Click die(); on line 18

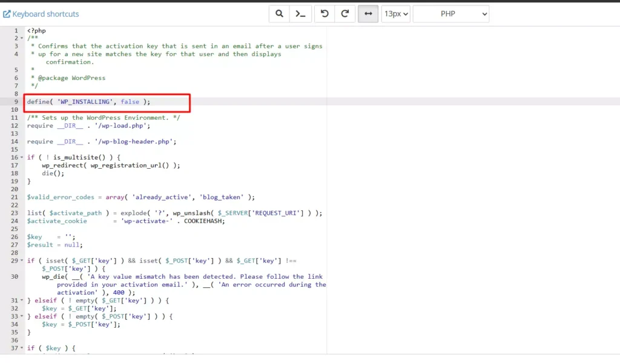click(53, 174)
